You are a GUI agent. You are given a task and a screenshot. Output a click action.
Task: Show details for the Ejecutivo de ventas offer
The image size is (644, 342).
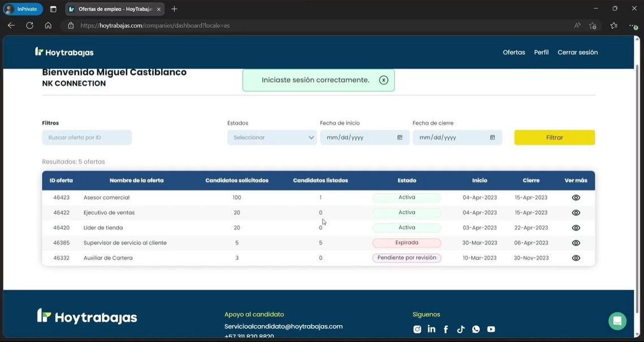pos(576,213)
